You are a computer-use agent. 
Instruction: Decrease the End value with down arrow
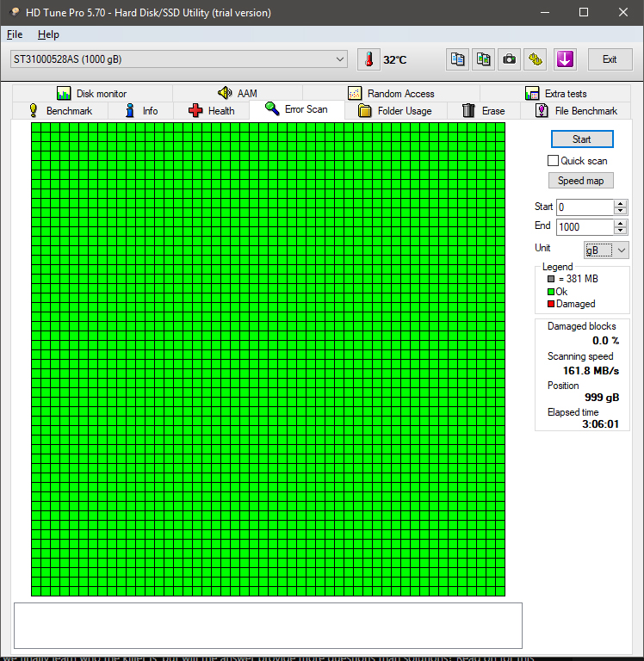point(621,231)
